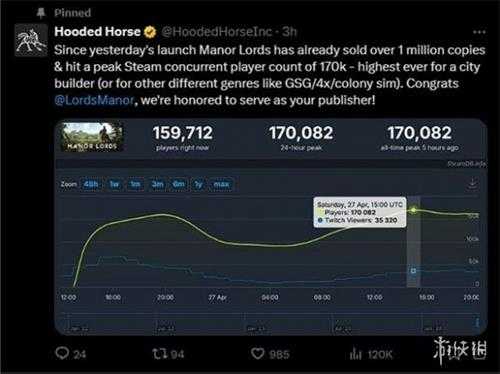Select the 48h zoom range

(91, 184)
